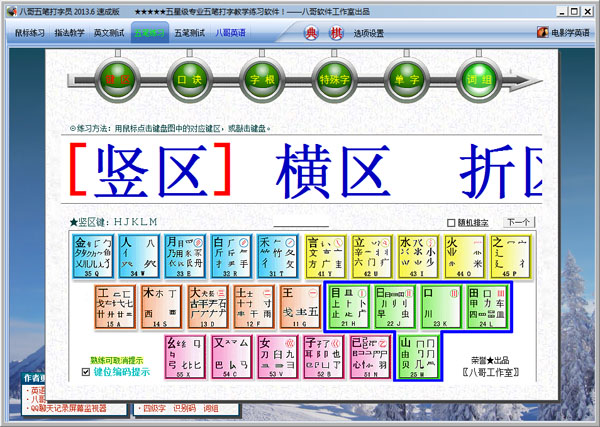Go to 五笔测试 tab
This screenshot has width=600, height=427.
[x=190, y=33]
